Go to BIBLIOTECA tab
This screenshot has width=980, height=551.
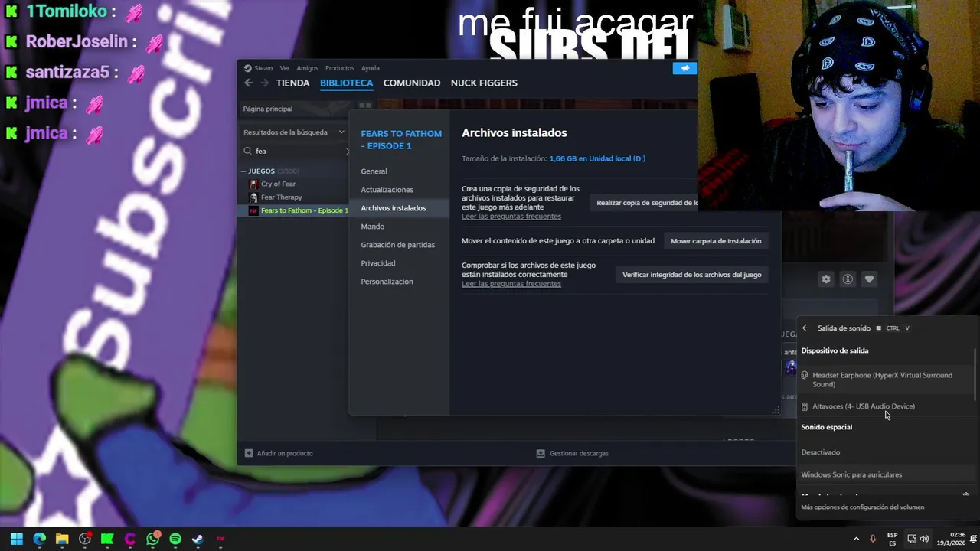pos(346,83)
